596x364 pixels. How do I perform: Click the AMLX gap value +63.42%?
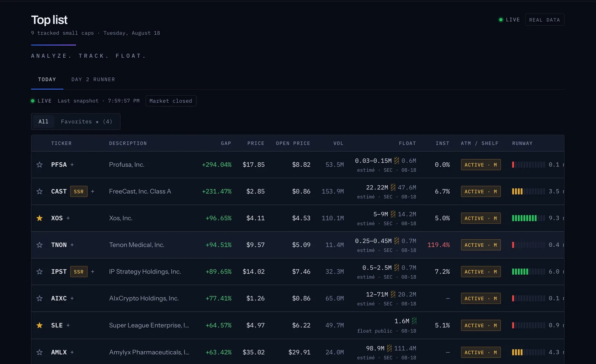(218, 352)
